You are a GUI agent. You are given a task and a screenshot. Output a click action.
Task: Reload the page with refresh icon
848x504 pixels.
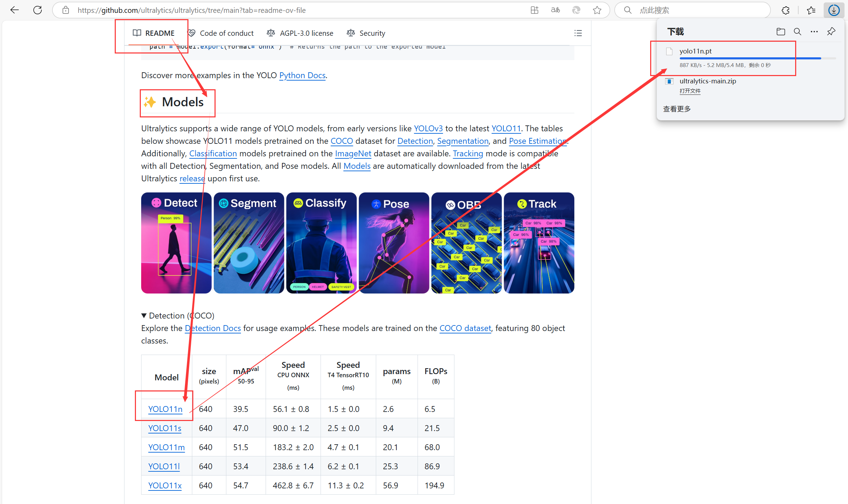point(38,10)
